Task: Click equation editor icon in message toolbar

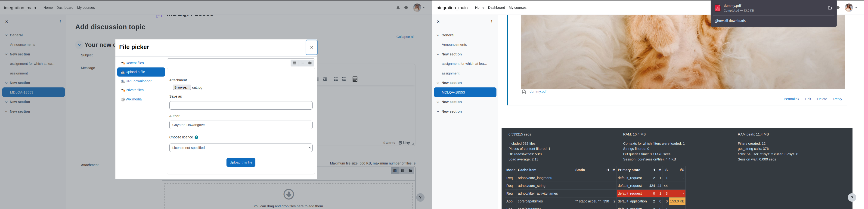Action: point(355,80)
